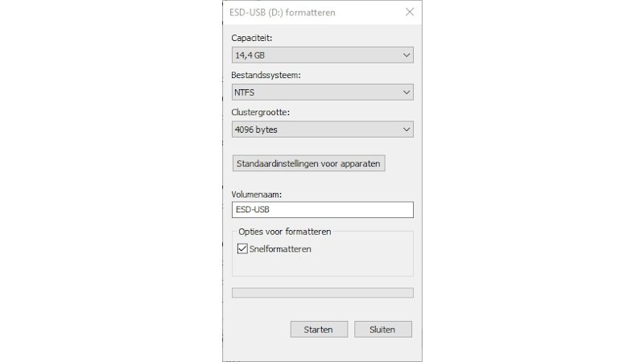
Task: Uncheck the Snelformatteren checkbox box
Action: click(x=242, y=249)
